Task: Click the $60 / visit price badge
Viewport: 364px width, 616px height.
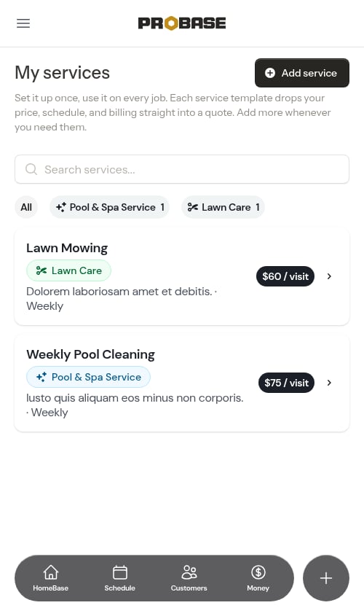Action: coord(285,276)
